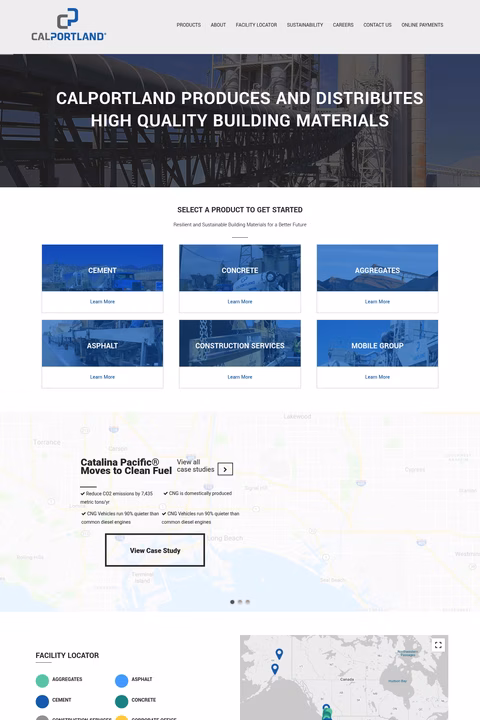The height and width of the screenshot is (720, 480).
Task: Click the Concrete legend label
Action: coord(144,700)
